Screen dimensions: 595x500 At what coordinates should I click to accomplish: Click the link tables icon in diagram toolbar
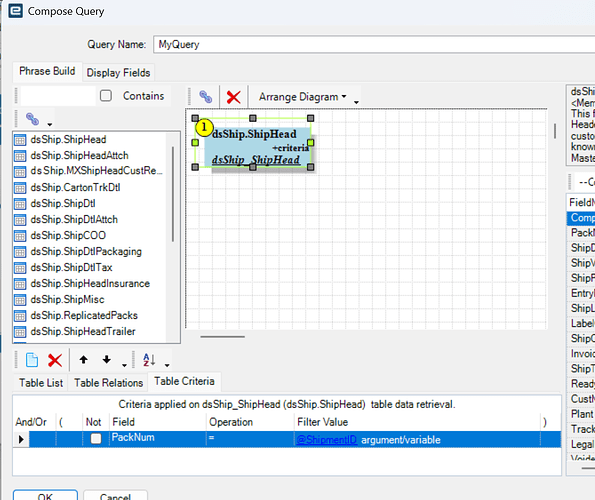tap(205, 97)
